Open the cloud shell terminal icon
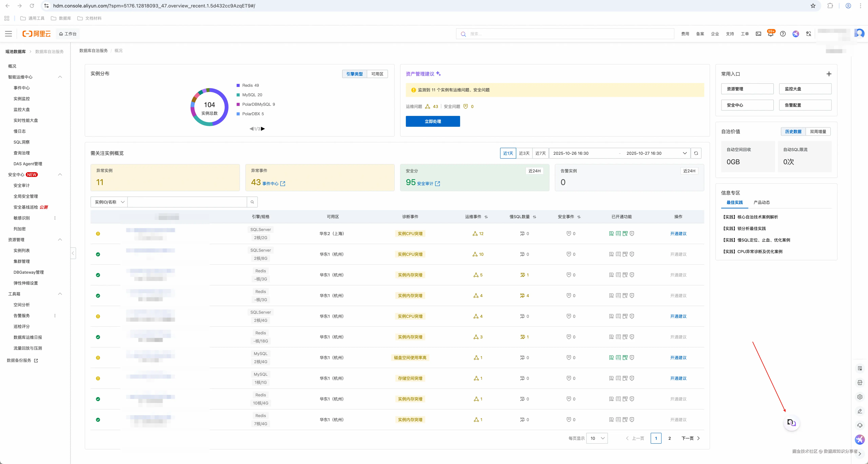Image resolution: width=868 pixels, height=464 pixels. tap(758, 34)
